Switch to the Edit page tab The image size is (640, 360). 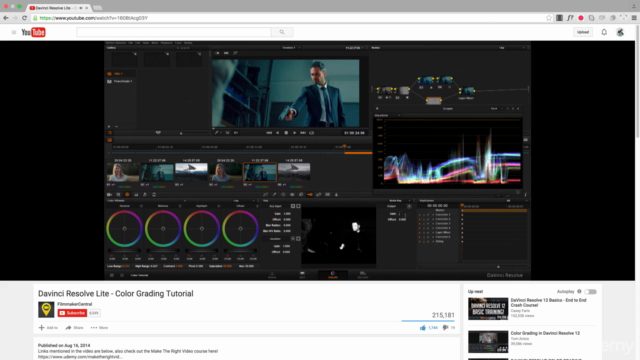click(x=302, y=275)
